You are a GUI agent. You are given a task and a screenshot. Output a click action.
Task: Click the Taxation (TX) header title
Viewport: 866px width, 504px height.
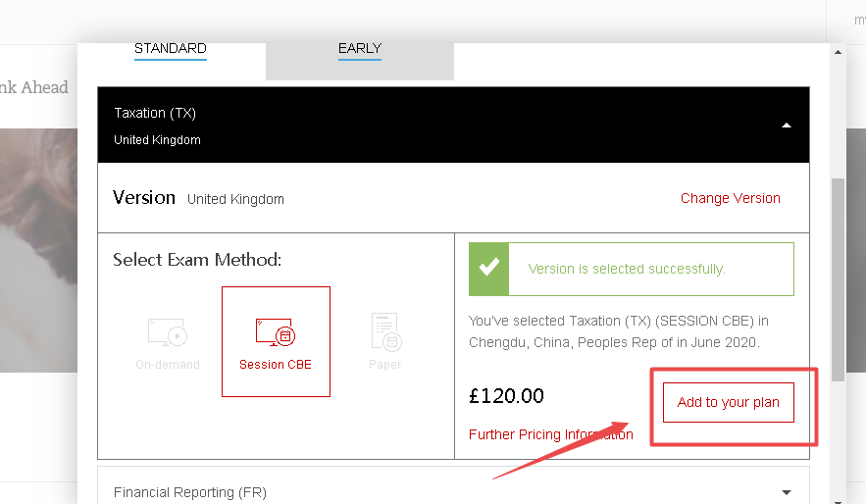pyautogui.click(x=155, y=113)
